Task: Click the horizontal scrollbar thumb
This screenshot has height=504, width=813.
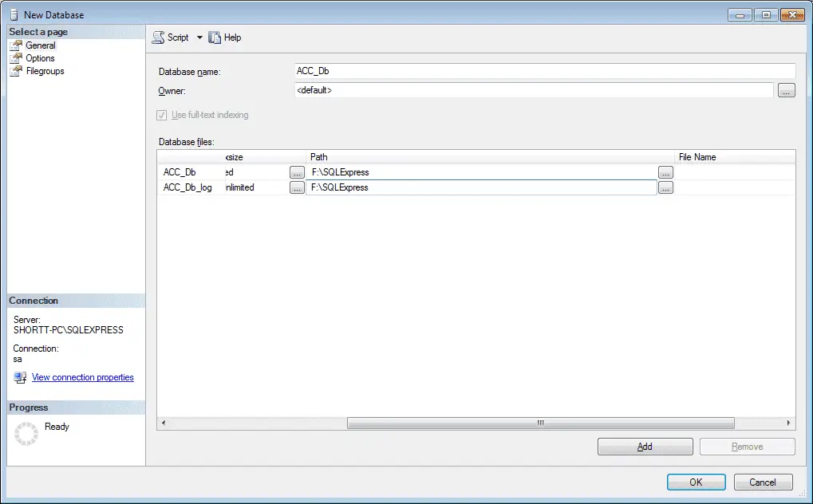Action: (x=541, y=423)
